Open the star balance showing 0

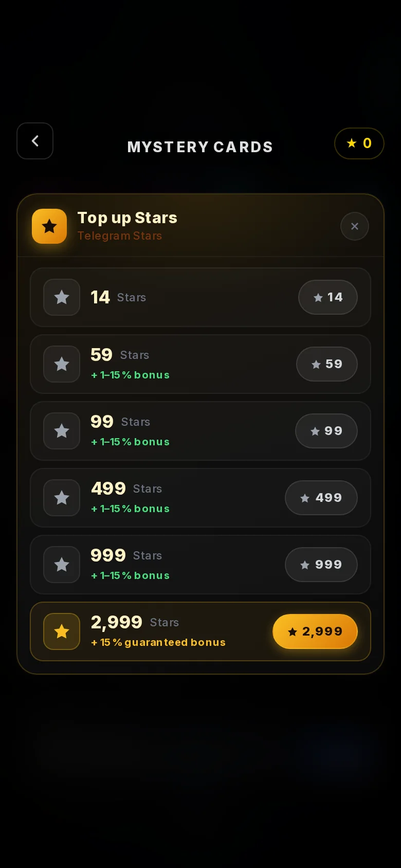coord(359,143)
